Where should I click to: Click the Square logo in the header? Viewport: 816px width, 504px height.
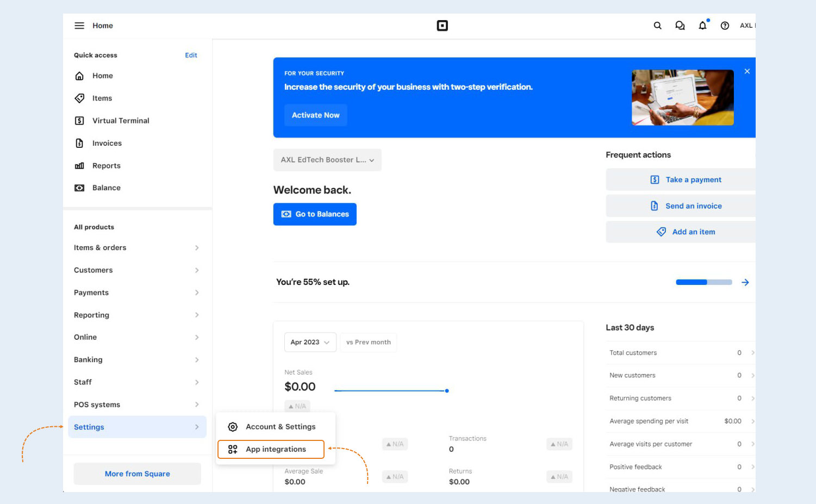(443, 26)
